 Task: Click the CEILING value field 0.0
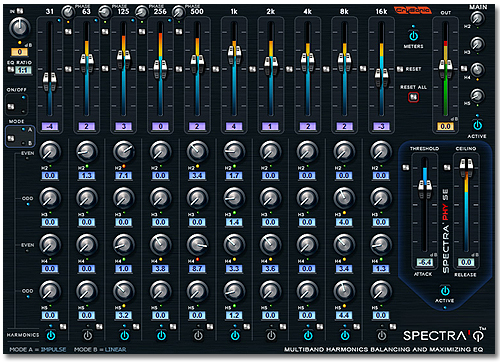click(x=466, y=263)
